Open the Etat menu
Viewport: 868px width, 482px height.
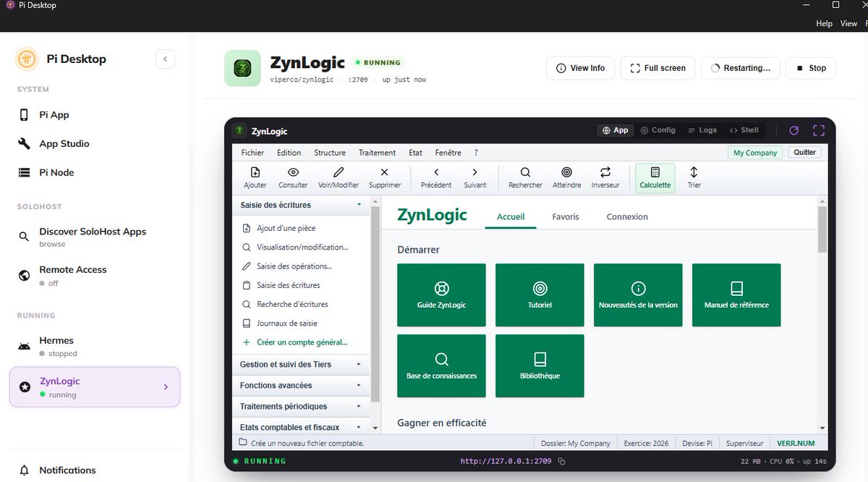415,153
